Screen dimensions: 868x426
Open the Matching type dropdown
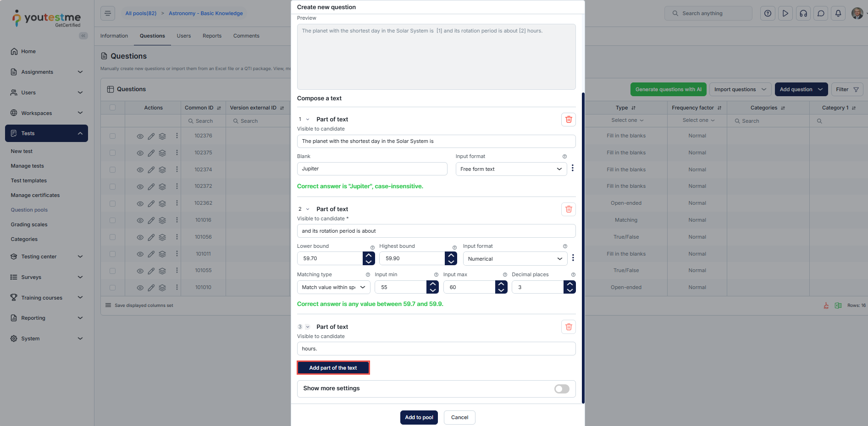(x=334, y=287)
